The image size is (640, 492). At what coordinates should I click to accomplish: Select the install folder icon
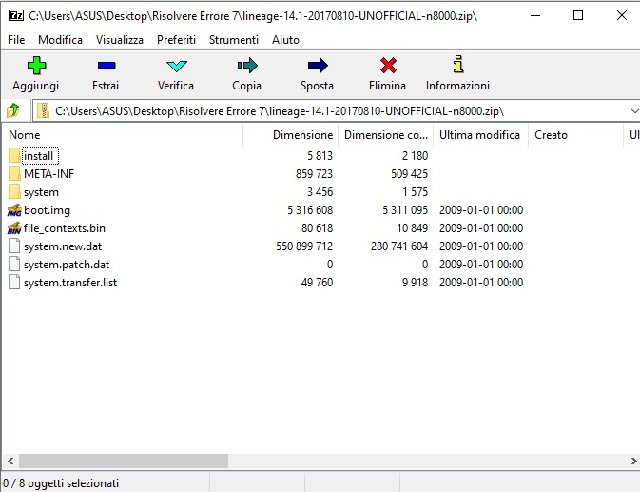click(x=15, y=156)
